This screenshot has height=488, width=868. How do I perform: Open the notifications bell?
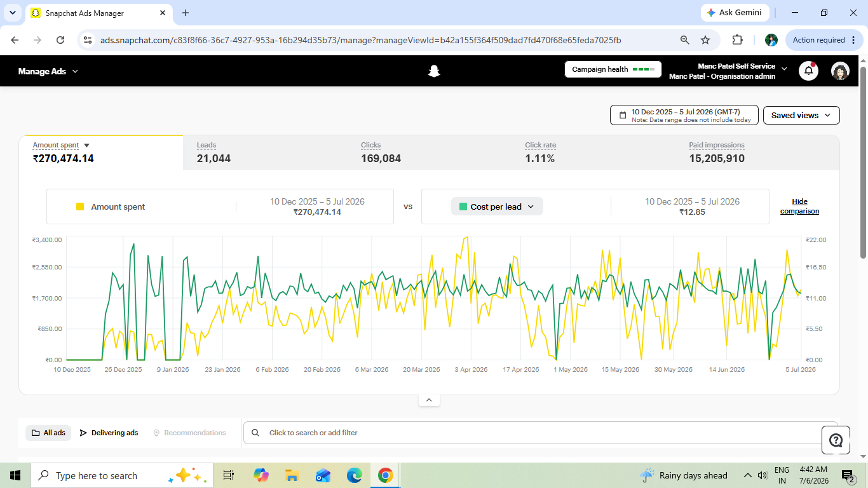click(x=808, y=71)
